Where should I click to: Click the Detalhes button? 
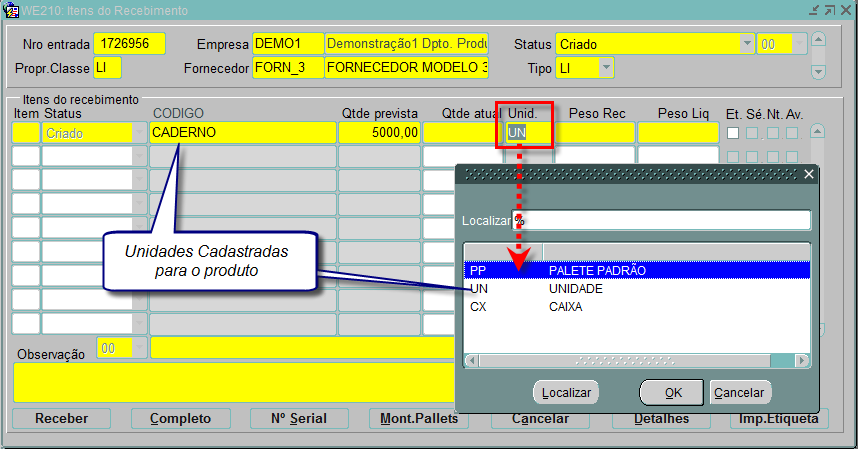(x=662, y=420)
